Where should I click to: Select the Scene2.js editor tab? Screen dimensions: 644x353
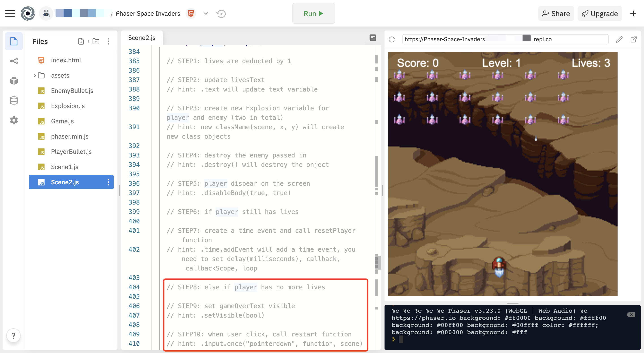[x=142, y=38]
